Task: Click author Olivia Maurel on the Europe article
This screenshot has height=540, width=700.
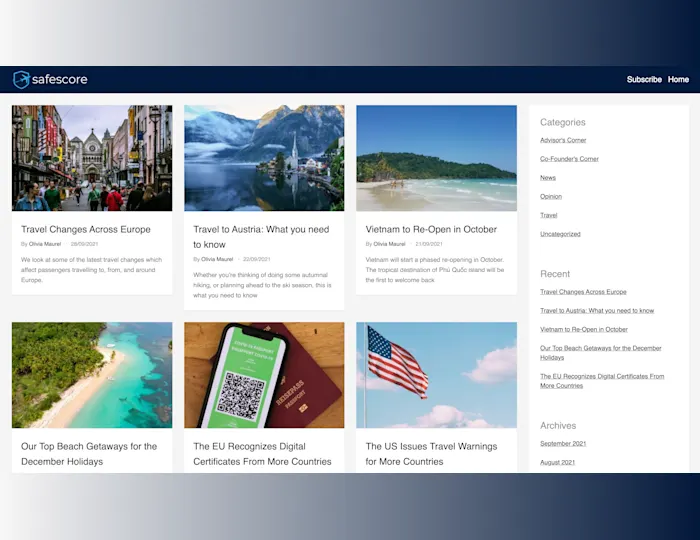Action: pyautogui.click(x=45, y=244)
